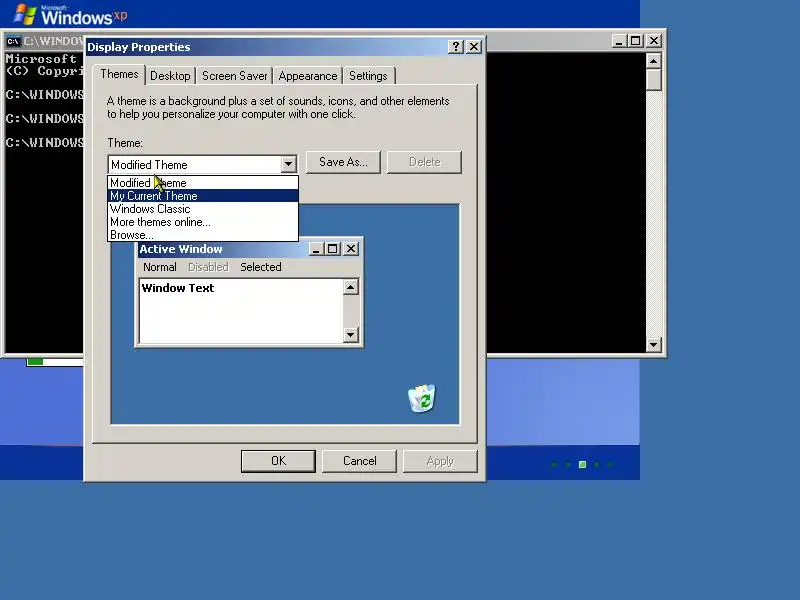The height and width of the screenshot is (600, 800).
Task: Choose Modified Theme from the dropdown list
Action: pos(203,183)
